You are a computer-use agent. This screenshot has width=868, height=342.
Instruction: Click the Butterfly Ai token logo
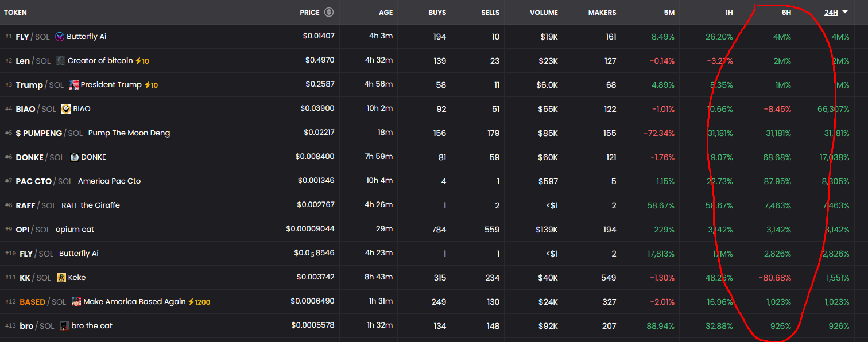[x=60, y=37]
